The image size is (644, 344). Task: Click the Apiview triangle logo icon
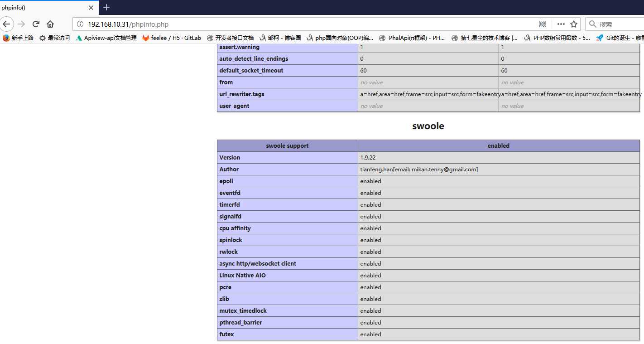click(x=79, y=38)
